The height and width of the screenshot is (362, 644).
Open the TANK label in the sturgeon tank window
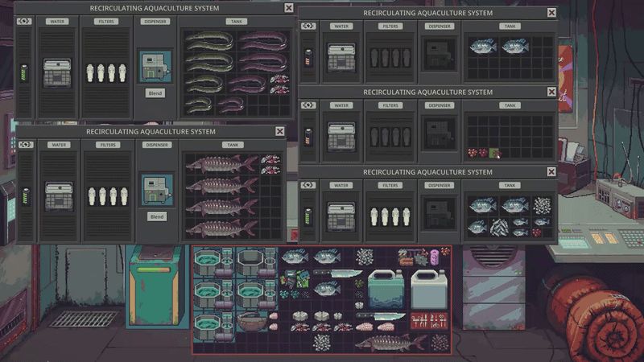coord(233,145)
